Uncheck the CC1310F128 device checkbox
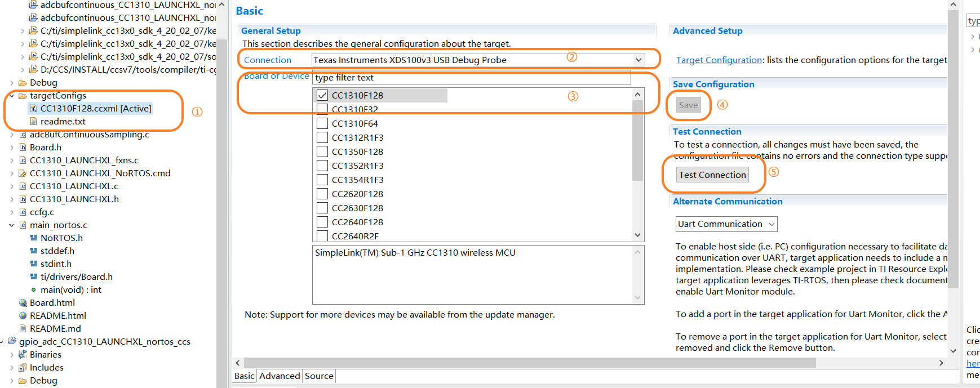The image size is (980, 388). [x=322, y=95]
